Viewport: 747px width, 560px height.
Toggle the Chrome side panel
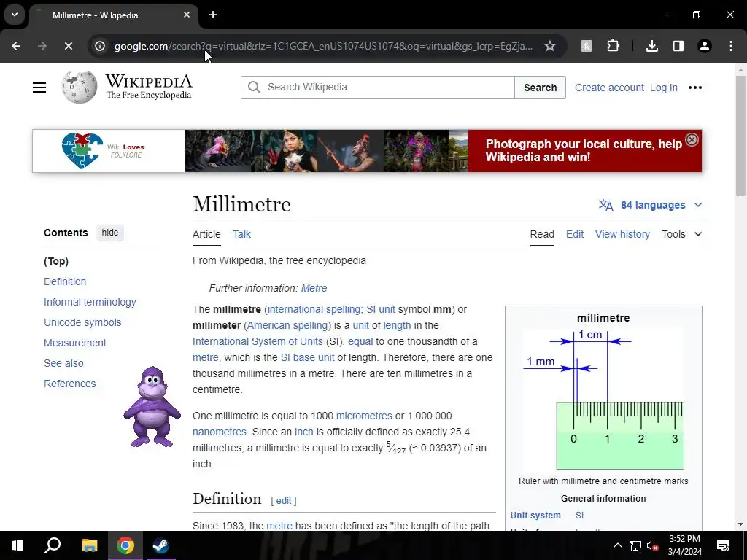tap(678, 46)
